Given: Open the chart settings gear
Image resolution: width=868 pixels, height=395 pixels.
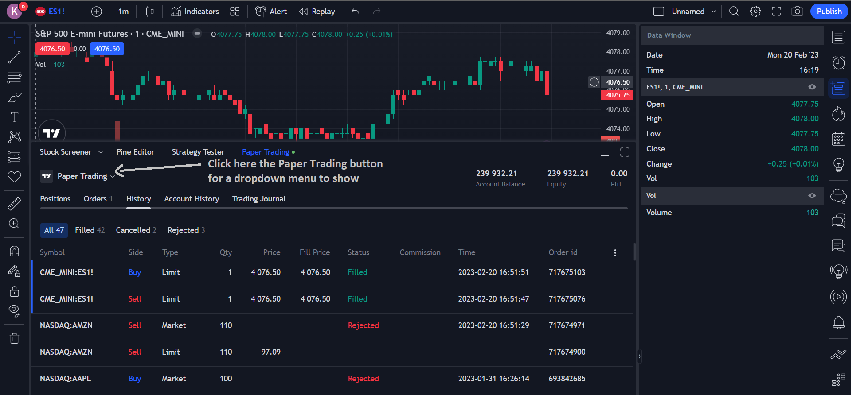Looking at the screenshot, I should (755, 12).
